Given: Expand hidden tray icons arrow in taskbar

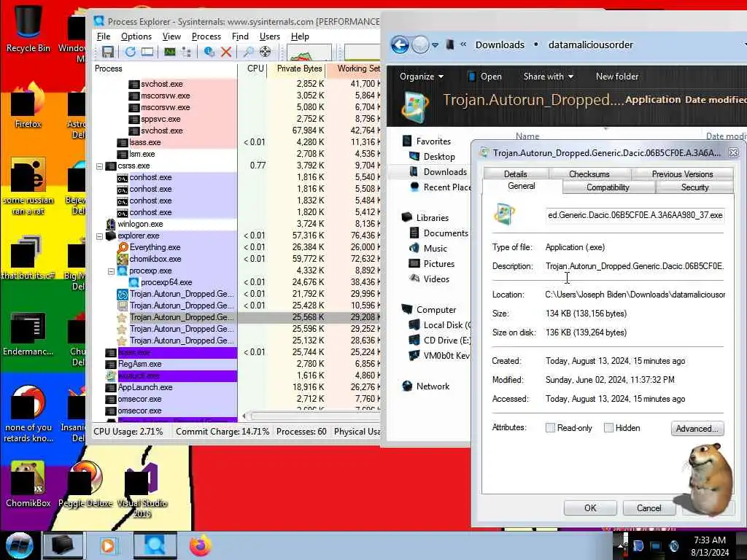Looking at the screenshot, I should (x=621, y=545).
